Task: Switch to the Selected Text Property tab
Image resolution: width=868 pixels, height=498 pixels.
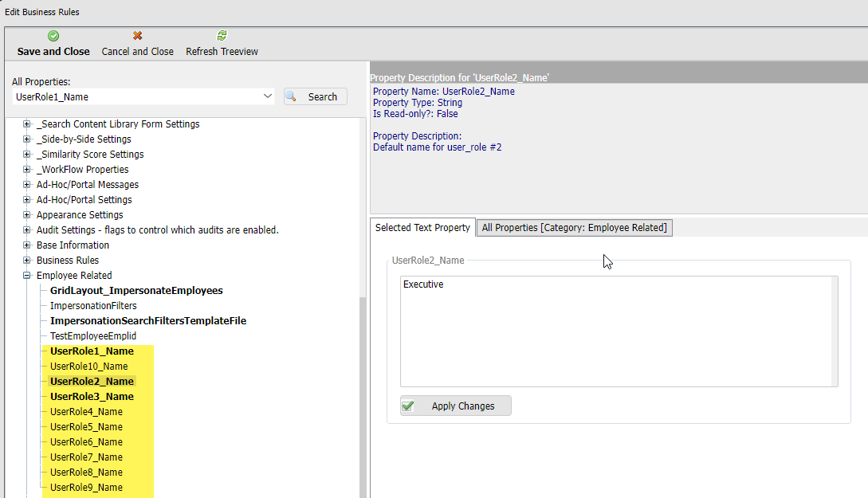Action: (422, 228)
